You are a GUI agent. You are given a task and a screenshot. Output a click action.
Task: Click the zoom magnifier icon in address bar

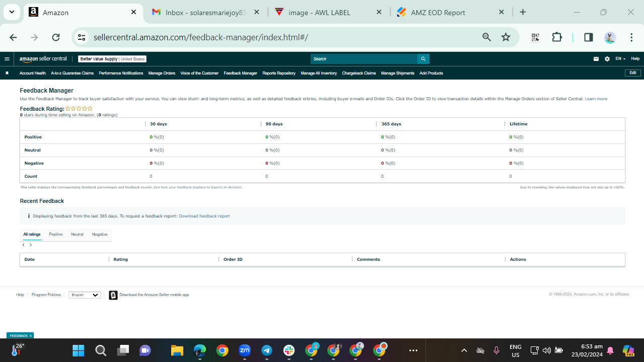486,37
